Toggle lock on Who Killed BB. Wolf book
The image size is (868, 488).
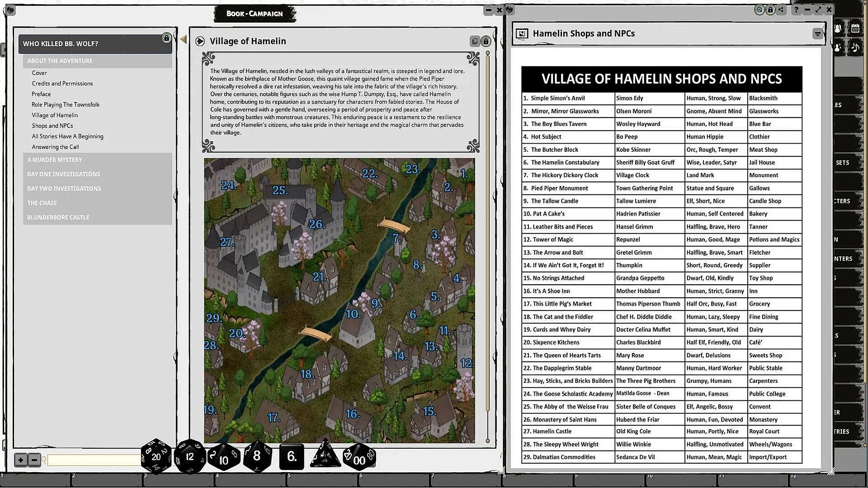coord(166,38)
